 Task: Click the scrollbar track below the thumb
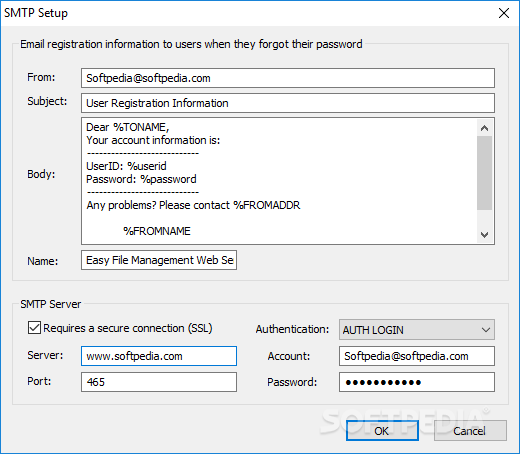(x=484, y=218)
